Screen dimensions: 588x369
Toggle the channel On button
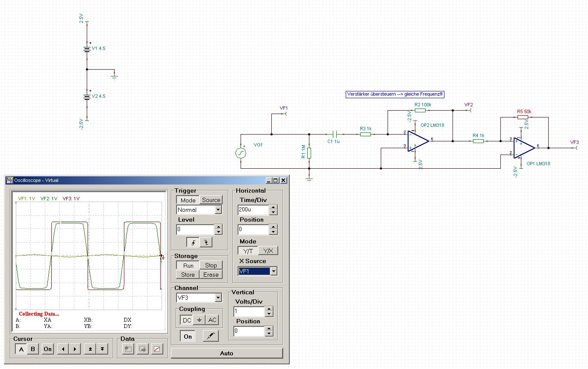tap(188, 337)
